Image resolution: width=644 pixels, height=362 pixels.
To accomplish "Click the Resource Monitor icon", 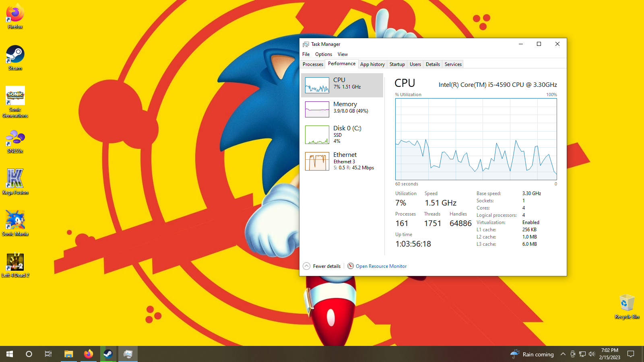I will click(x=351, y=266).
